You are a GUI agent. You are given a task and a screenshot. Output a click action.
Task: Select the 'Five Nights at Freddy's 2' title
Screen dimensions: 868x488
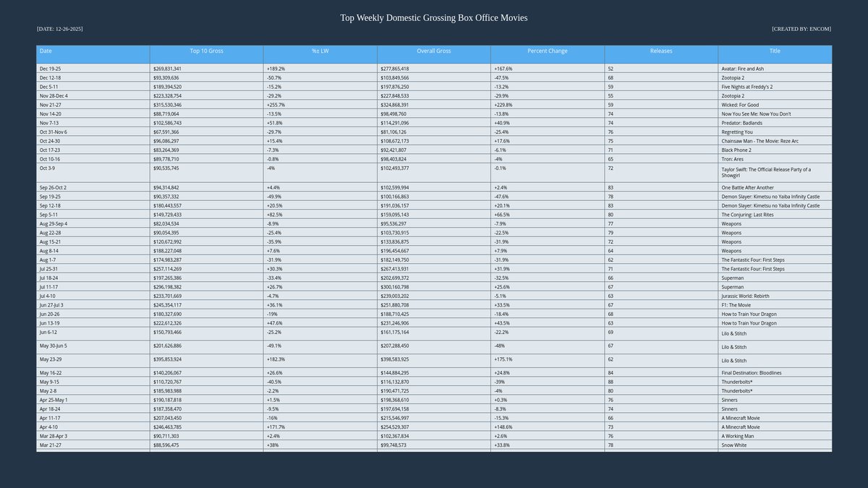point(775,87)
